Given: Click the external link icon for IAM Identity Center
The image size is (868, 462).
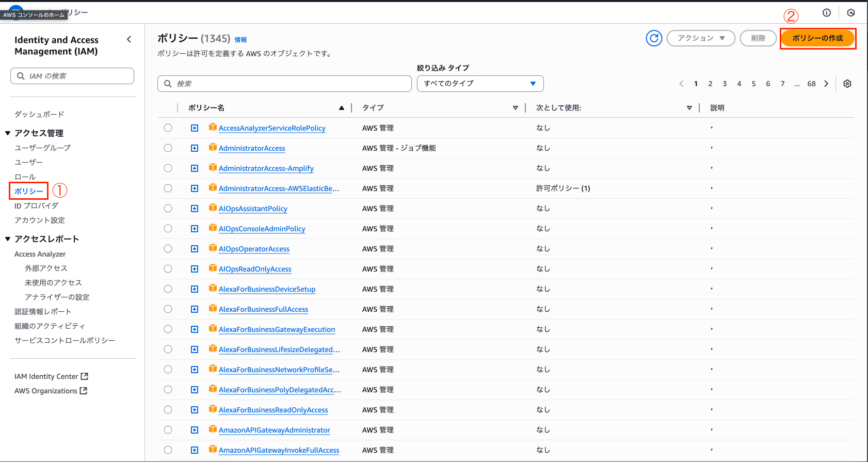Looking at the screenshot, I should tap(85, 376).
